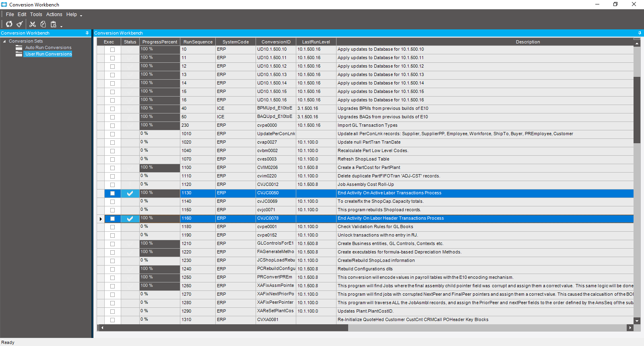Check Exec box for UpdatePerConLnk row

click(x=112, y=134)
